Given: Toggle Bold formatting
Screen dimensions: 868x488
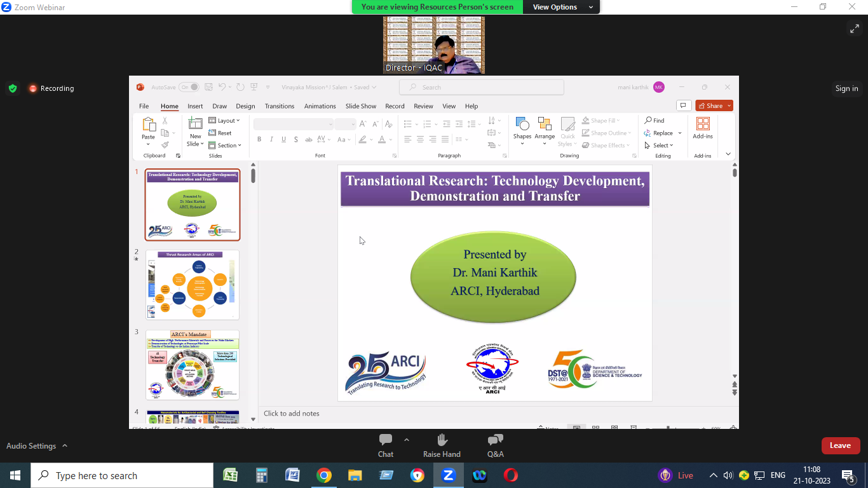Looking at the screenshot, I should (x=259, y=139).
